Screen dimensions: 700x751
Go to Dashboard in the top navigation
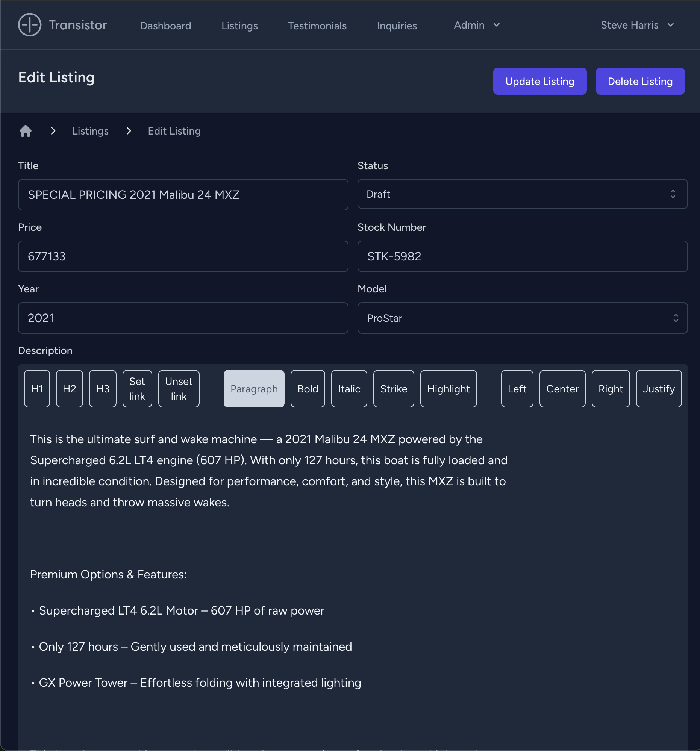click(x=165, y=26)
